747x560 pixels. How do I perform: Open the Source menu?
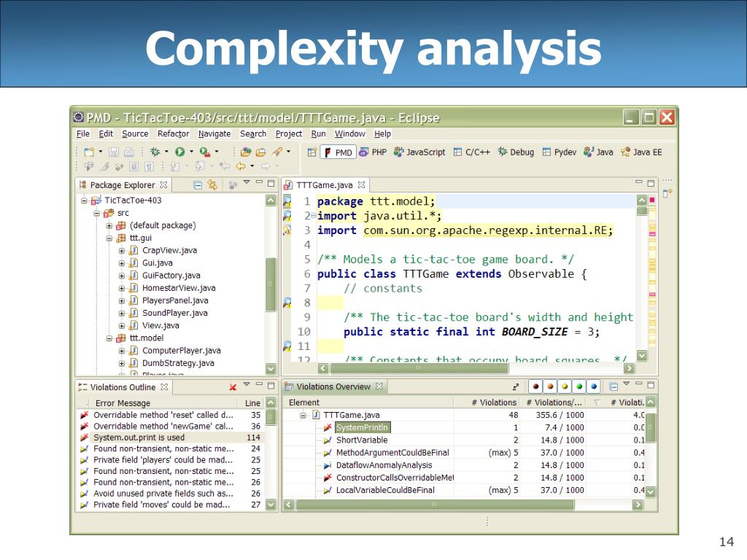click(x=135, y=134)
